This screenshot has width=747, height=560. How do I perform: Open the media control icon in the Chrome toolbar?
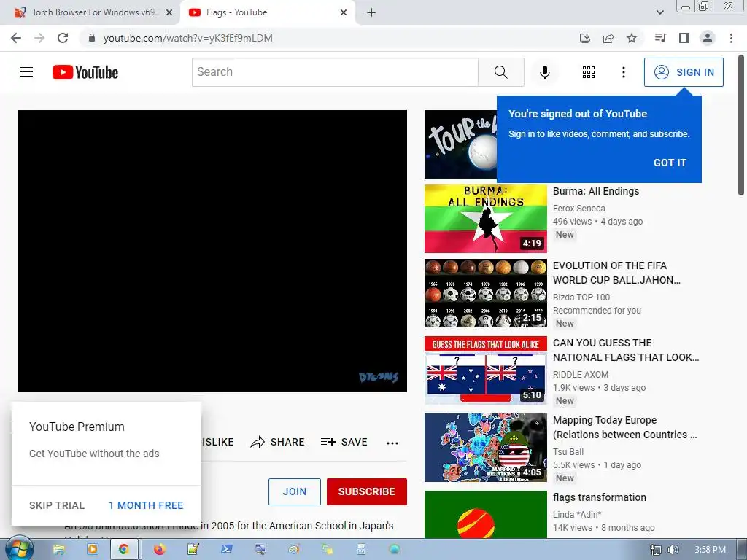tap(660, 38)
